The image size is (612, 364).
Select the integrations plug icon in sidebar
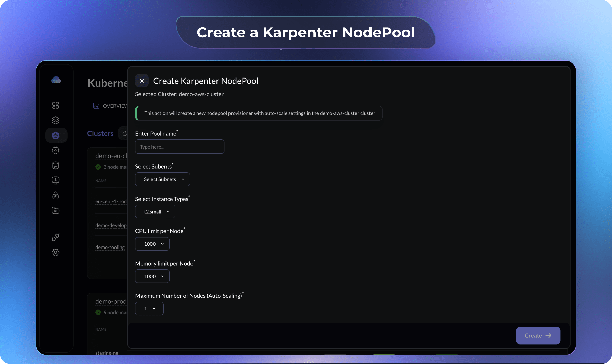(56, 237)
